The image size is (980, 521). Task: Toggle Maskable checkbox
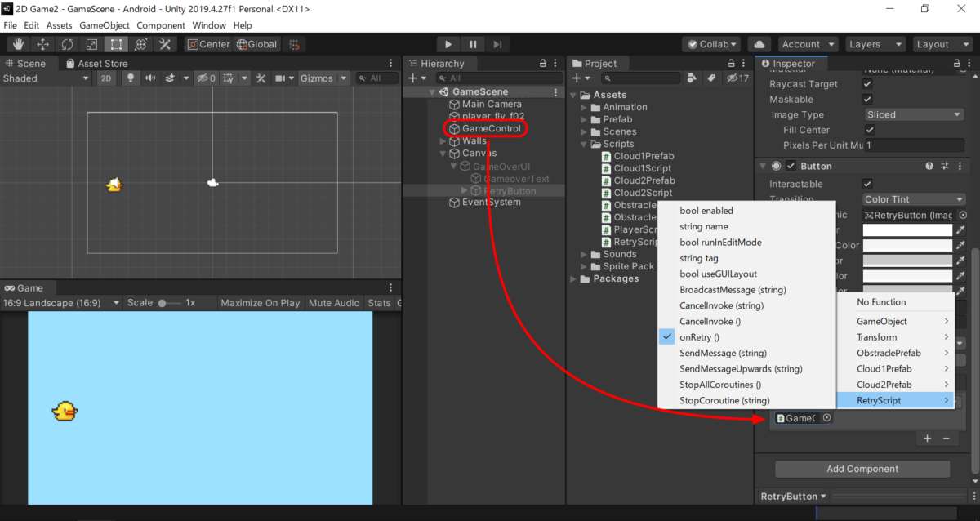click(x=868, y=100)
